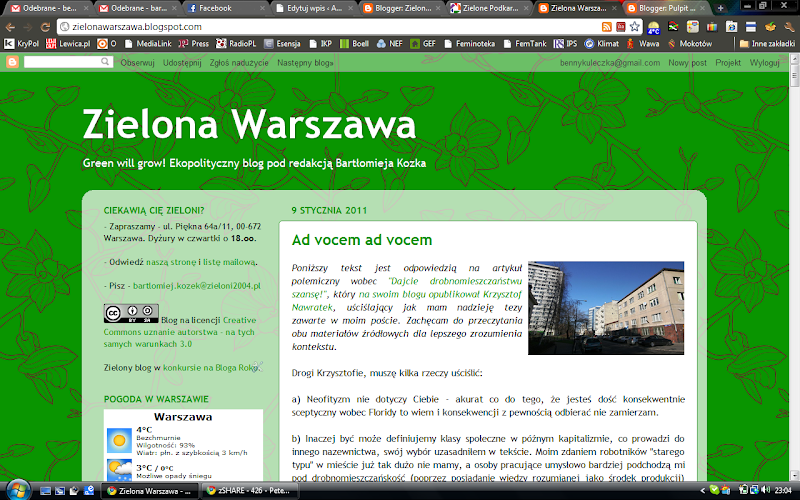
Task: Open the Inne zakładki bookmarks folder
Action: (x=767, y=44)
